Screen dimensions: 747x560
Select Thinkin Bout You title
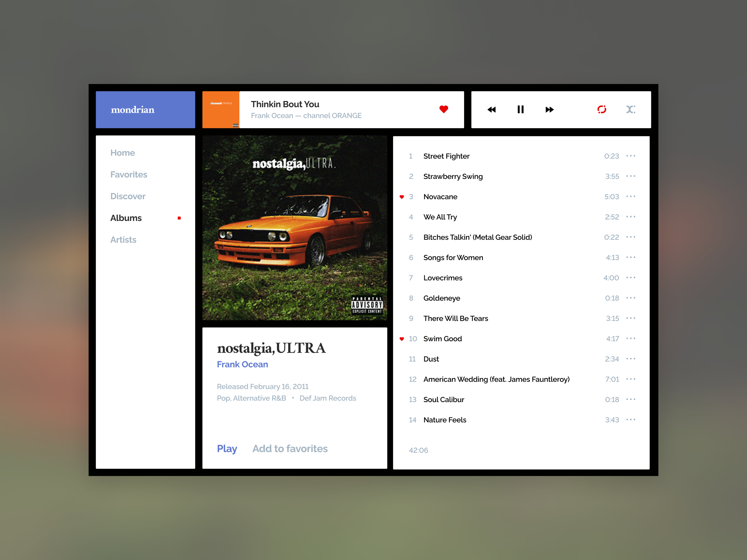pos(285,104)
